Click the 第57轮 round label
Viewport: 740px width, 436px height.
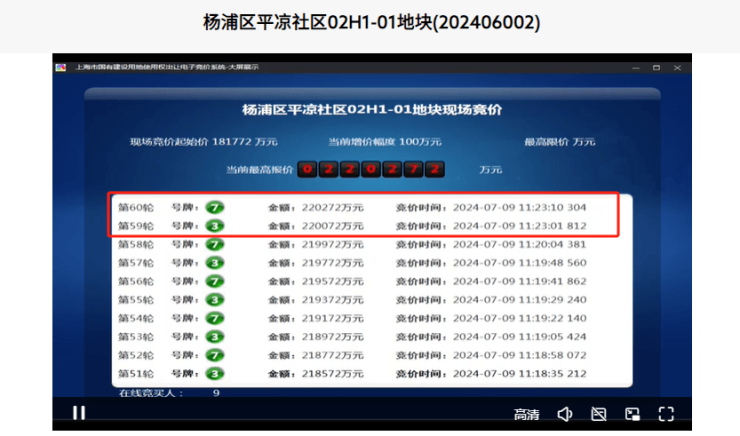coord(135,263)
